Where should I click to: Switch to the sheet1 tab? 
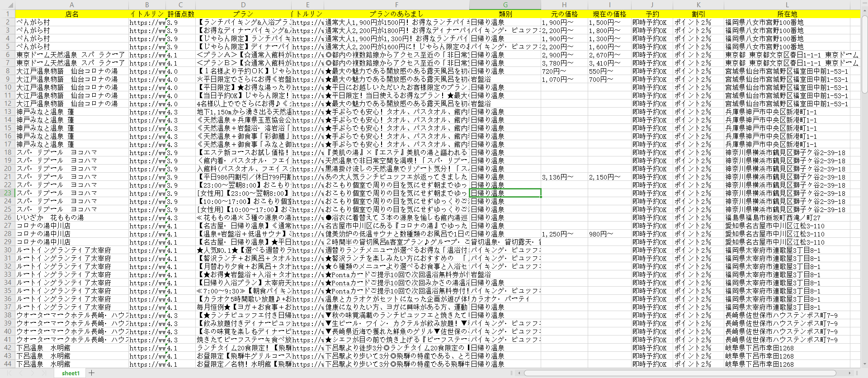click(x=71, y=373)
